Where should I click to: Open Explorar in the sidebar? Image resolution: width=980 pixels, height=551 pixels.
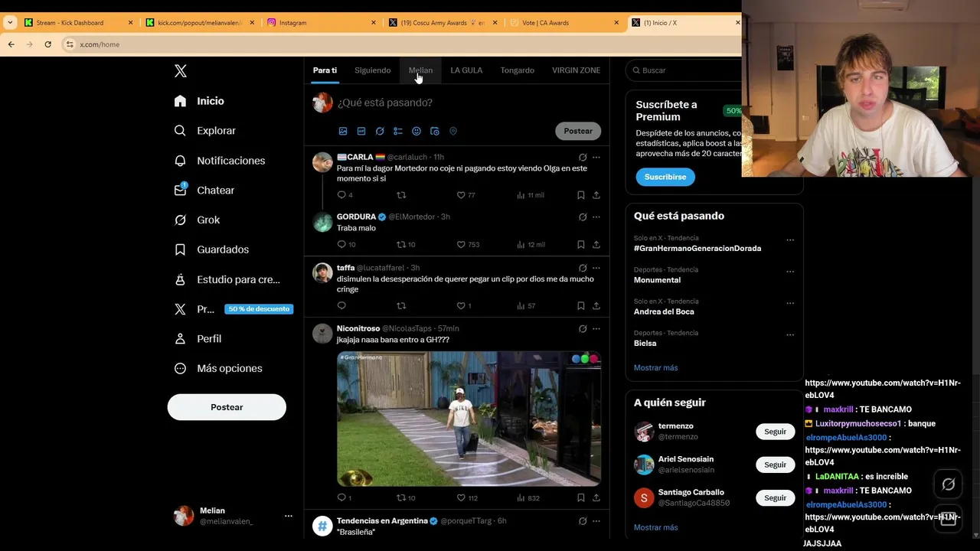pyautogui.click(x=205, y=131)
